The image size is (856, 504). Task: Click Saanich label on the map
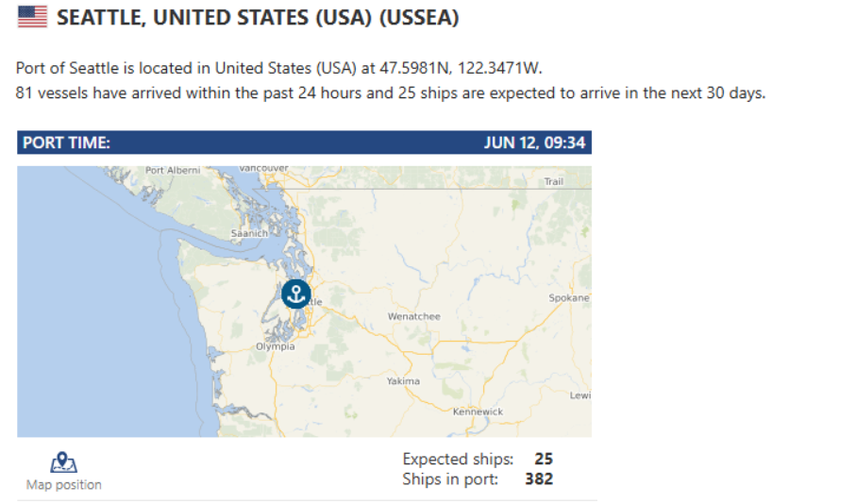click(x=249, y=233)
